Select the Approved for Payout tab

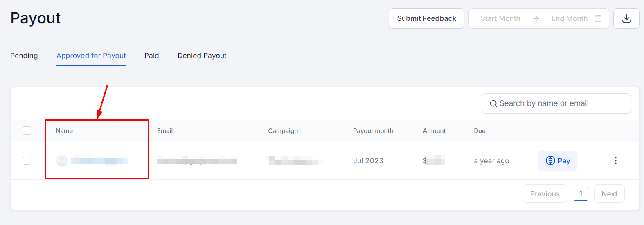(91, 56)
